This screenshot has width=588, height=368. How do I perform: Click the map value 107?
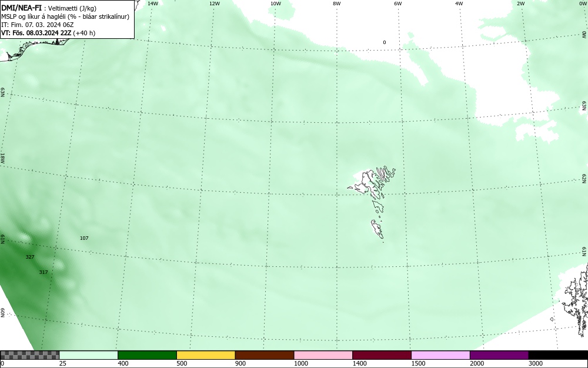click(84, 238)
